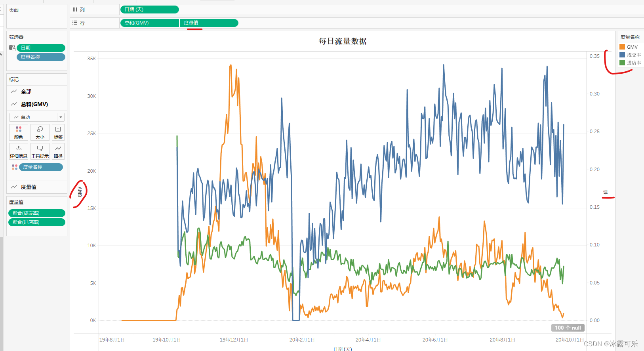Expand the 全部 marks section
The height and width of the screenshot is (351, 644).
pos(36,92)
